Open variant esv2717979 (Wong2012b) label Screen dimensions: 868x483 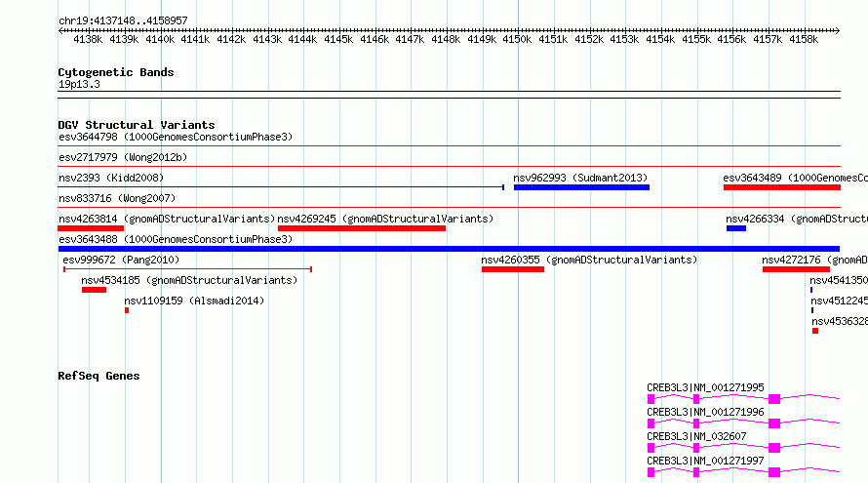[x=123, y=157]
